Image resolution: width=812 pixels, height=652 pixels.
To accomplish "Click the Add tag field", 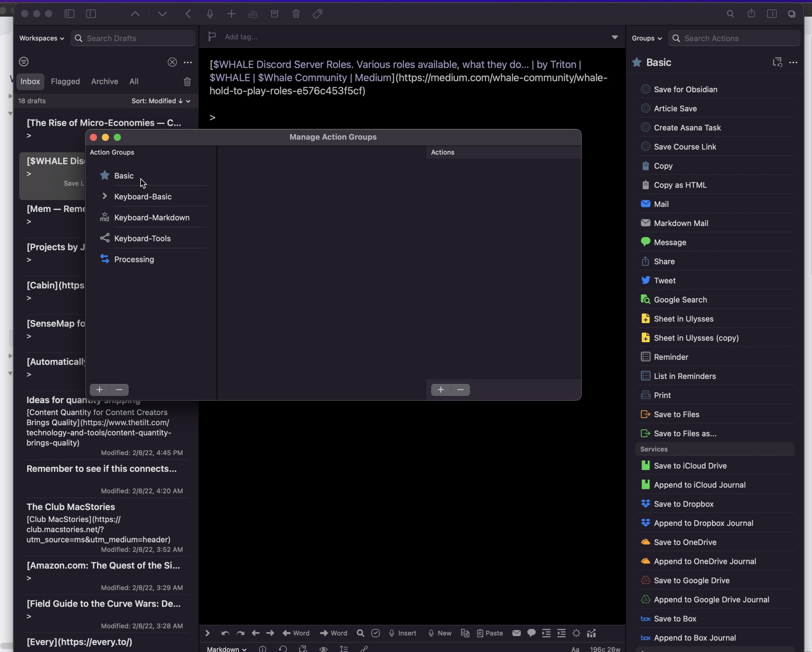I will 241,37.
